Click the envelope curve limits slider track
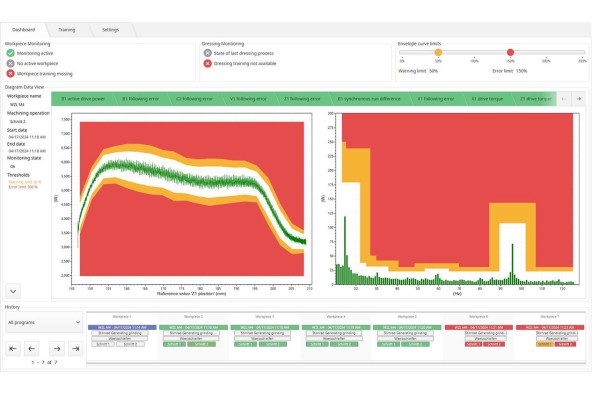Screen dimensions: 592x394 click(492, 52)
